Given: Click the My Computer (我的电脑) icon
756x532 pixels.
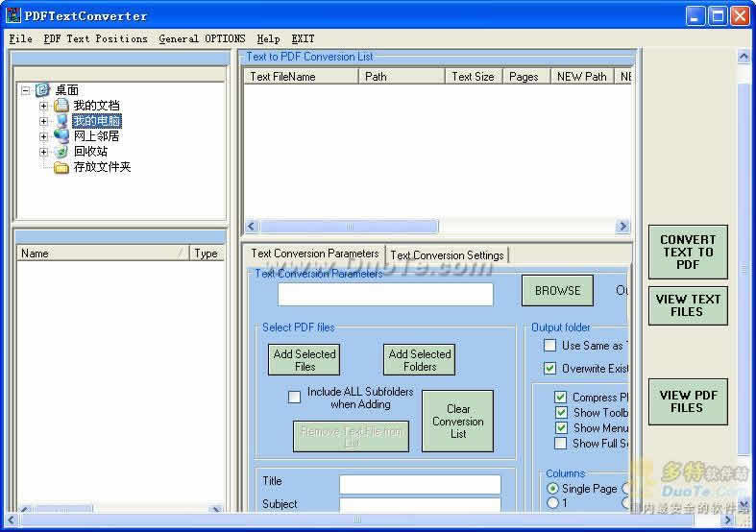Looking at the screenshot, I should tap(61, 120).
